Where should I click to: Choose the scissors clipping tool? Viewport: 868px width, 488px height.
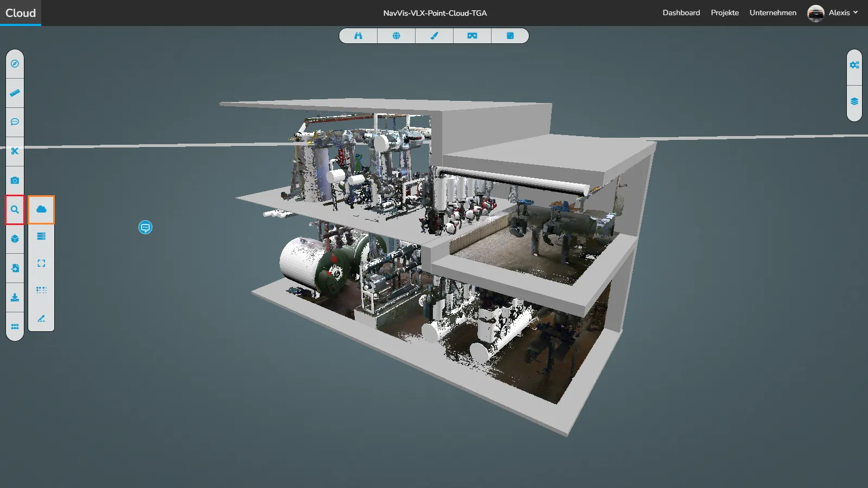coord(15,151)
